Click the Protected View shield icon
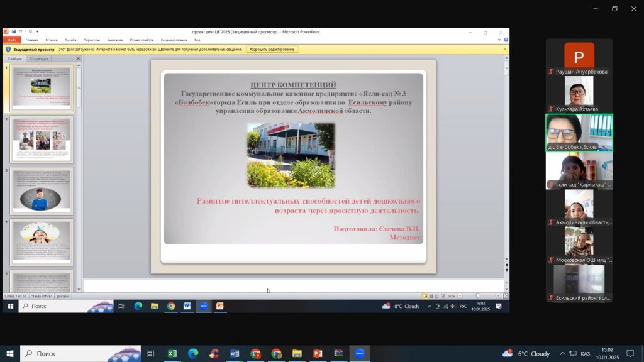644x362 pixels. pyautogui.click(x=8, y=49)
